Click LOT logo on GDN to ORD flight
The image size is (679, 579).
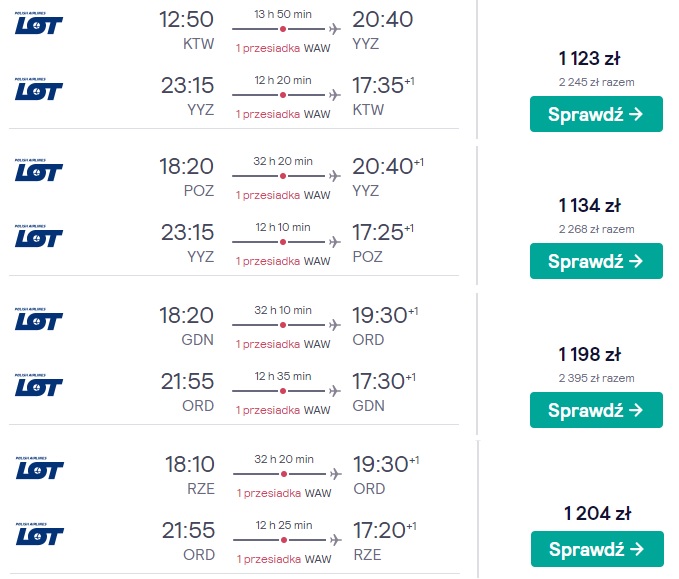coord(39,320)
